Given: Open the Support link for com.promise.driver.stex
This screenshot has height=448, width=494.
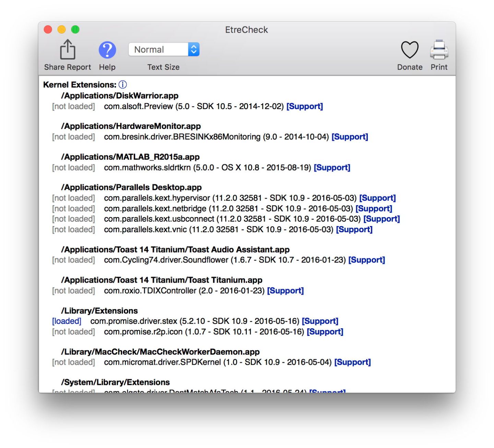Looking at the screenshot, I should coord(320,321).
